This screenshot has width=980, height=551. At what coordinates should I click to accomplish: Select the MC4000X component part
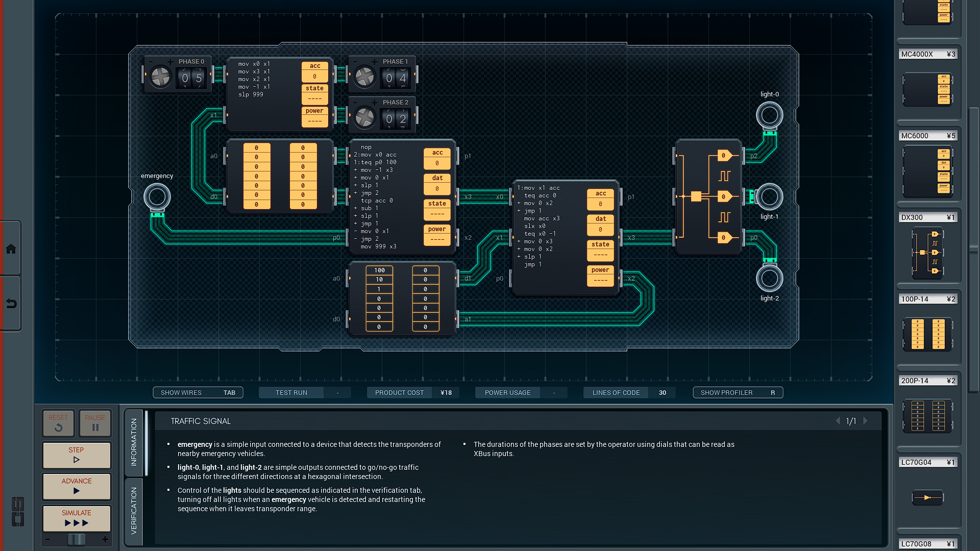pyautogui.click(x=927, y=89)
